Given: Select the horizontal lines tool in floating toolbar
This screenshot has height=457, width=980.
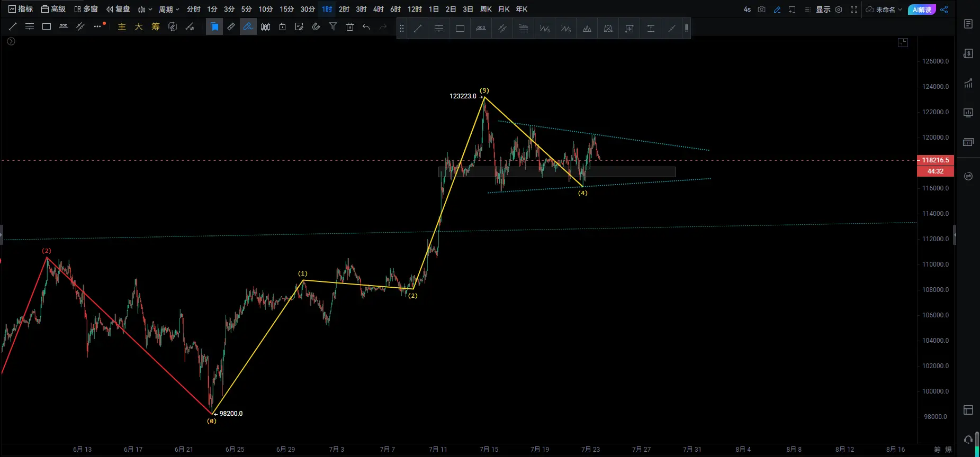Looking at the screenshot, I should coord(439,29).
